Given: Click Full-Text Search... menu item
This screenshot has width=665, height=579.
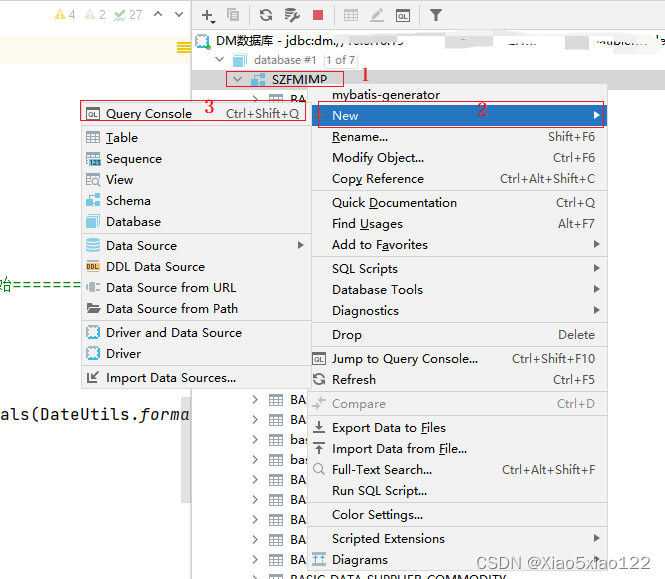Looking at the screenshot, I should [459, 470].
